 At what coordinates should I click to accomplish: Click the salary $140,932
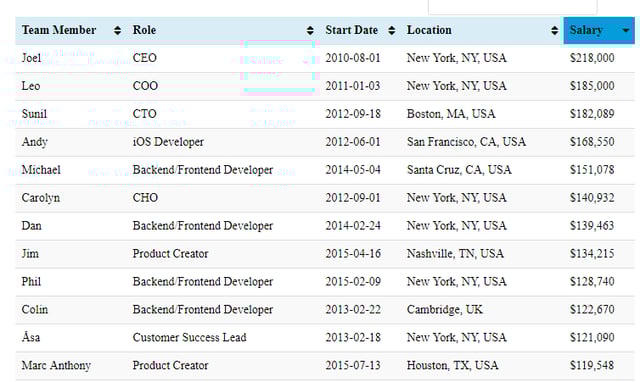[x=592, y=198]
